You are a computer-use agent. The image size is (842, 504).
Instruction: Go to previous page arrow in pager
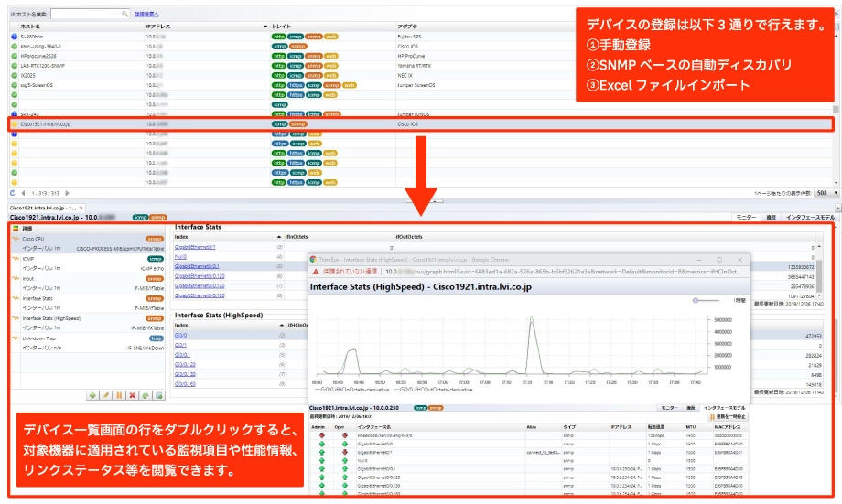point(23,193)
